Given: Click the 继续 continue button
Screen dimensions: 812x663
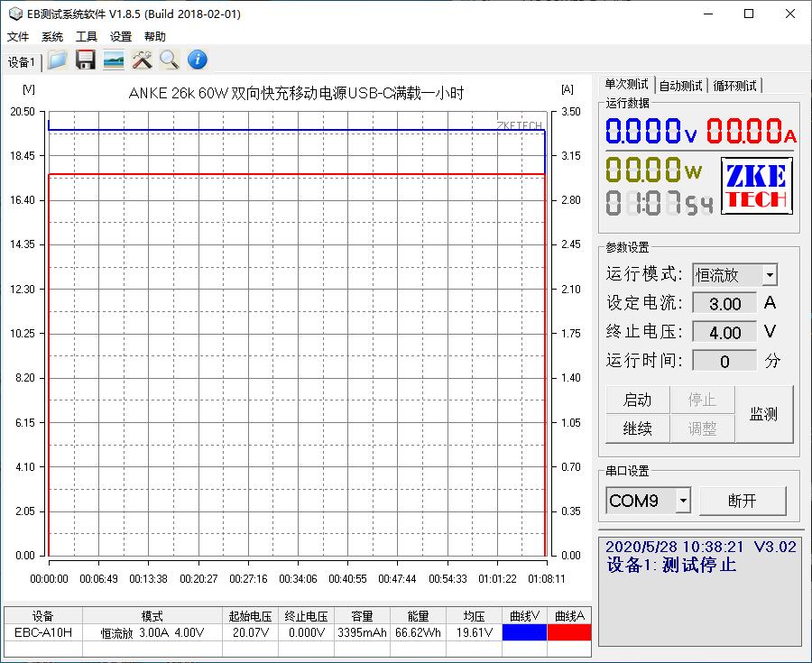Looking at the screenshot, I should pos(638,428).
